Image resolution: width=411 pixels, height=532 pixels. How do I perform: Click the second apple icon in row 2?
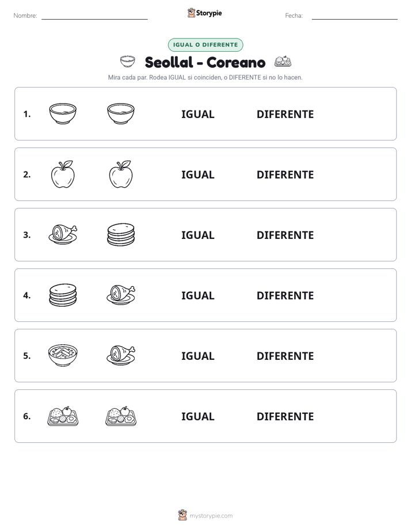(x=121, y=174)
